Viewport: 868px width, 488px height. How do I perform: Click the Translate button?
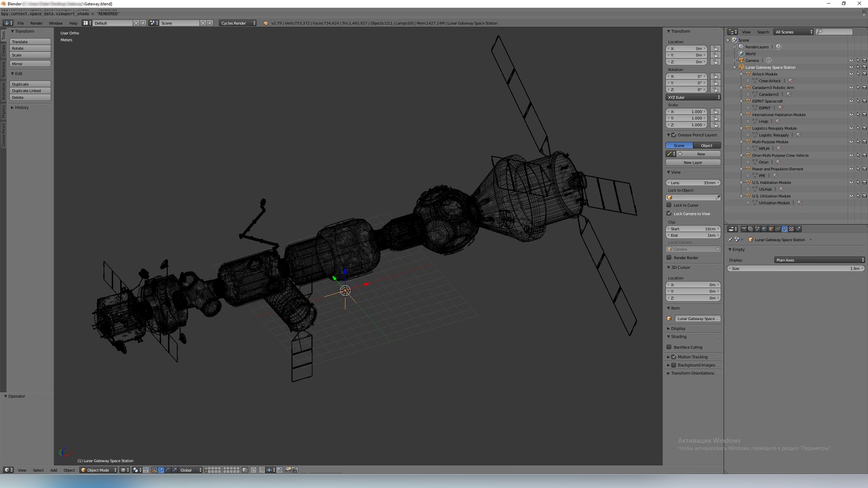(30, 42)
